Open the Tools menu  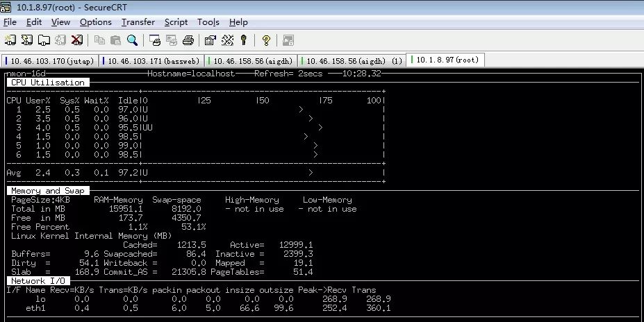208,22
